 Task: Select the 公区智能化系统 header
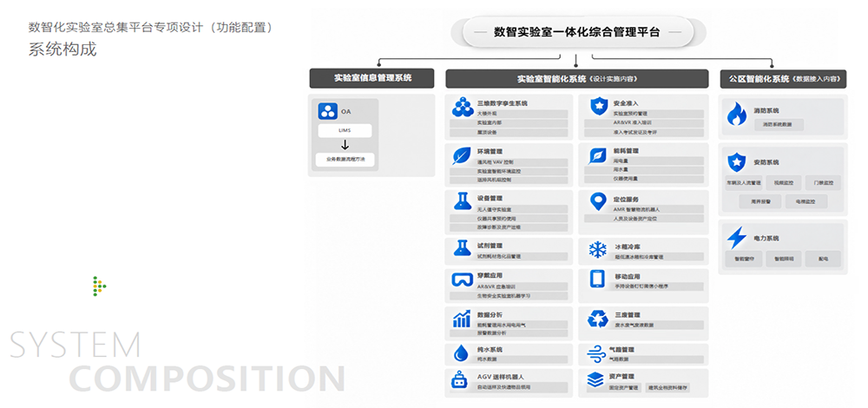coord(783,79)
